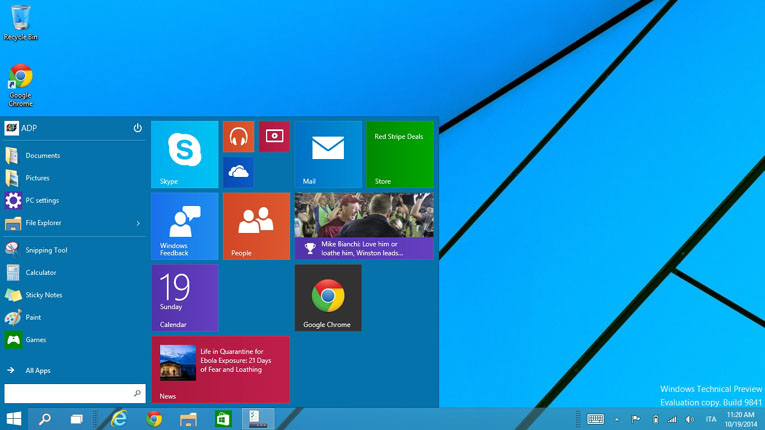Open the Sports tile about Mike Bianchi
The height and width of the screenshot is (430, 765).
pyautogui.click(x=364, y=226)
